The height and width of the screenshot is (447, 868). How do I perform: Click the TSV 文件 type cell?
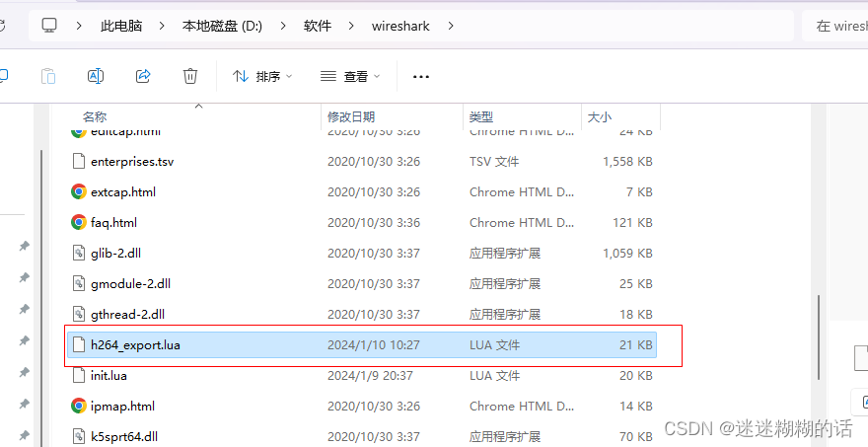pyautogui.click(x=494, y=162)
